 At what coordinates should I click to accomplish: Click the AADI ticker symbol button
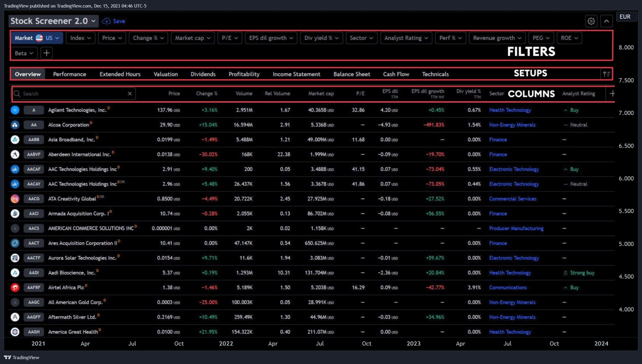click(34, 273)
